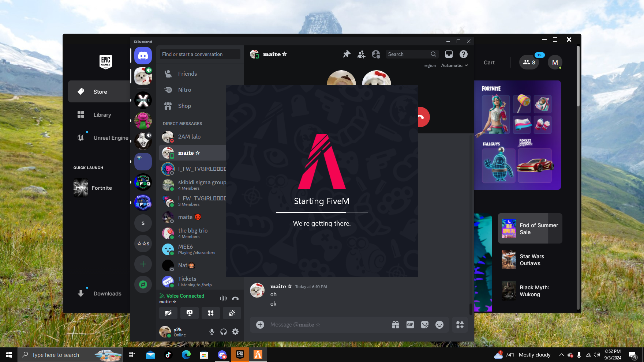Open apps launcher beside message bar
The height and width of the screenshot is (362, 644).
point(460,325)
